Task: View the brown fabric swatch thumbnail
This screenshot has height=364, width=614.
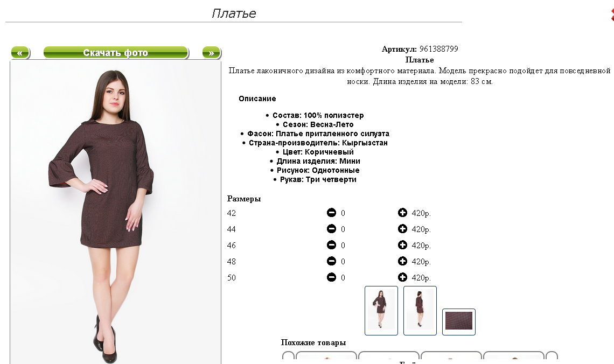Action: pos(458,321)
